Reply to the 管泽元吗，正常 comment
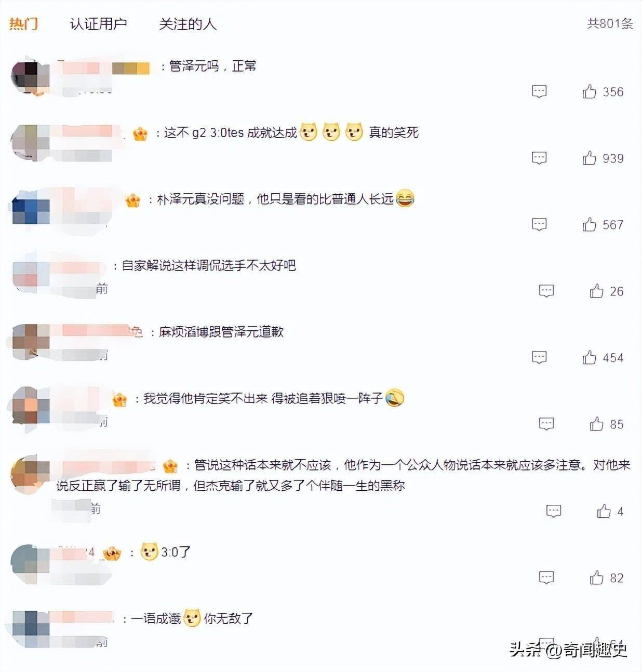Image resolution: width=642 pixels, height=672 pixels. pos(539,92)
